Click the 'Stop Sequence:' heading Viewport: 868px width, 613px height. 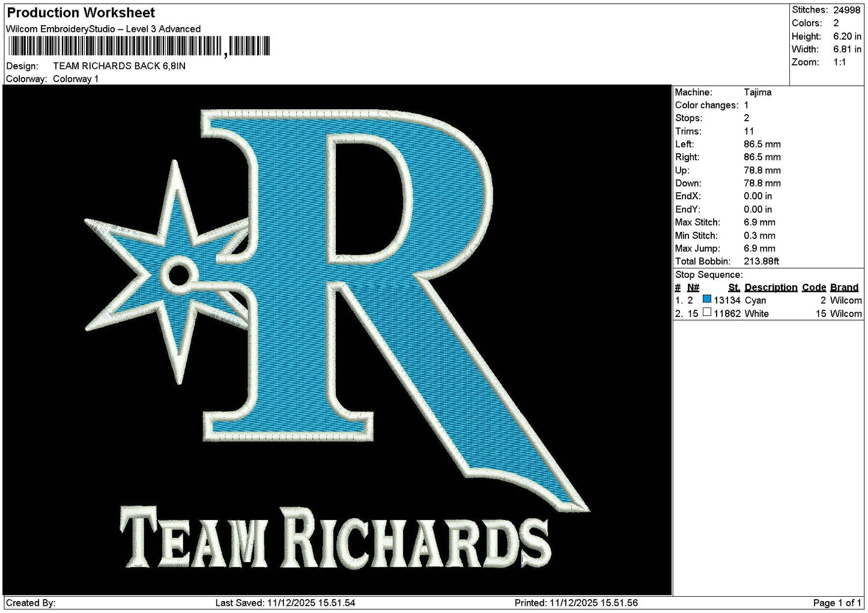tap(709, 275)
